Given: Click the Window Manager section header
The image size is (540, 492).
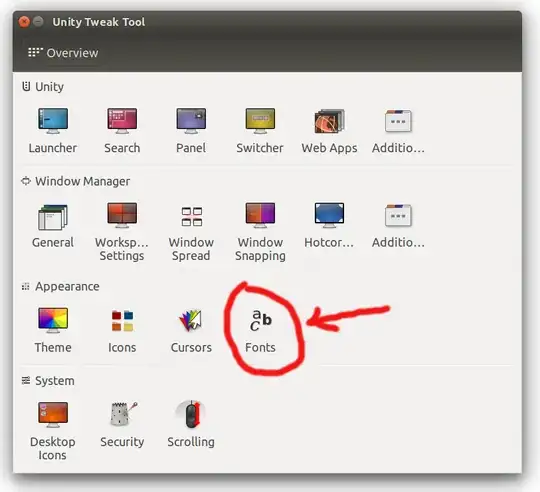Looking at the screenshot, I should click(x=75, y=181).
